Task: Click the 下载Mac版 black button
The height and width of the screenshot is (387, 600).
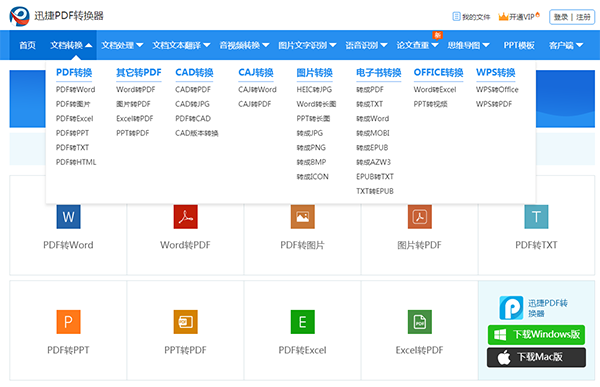Action: coord(536,358)
